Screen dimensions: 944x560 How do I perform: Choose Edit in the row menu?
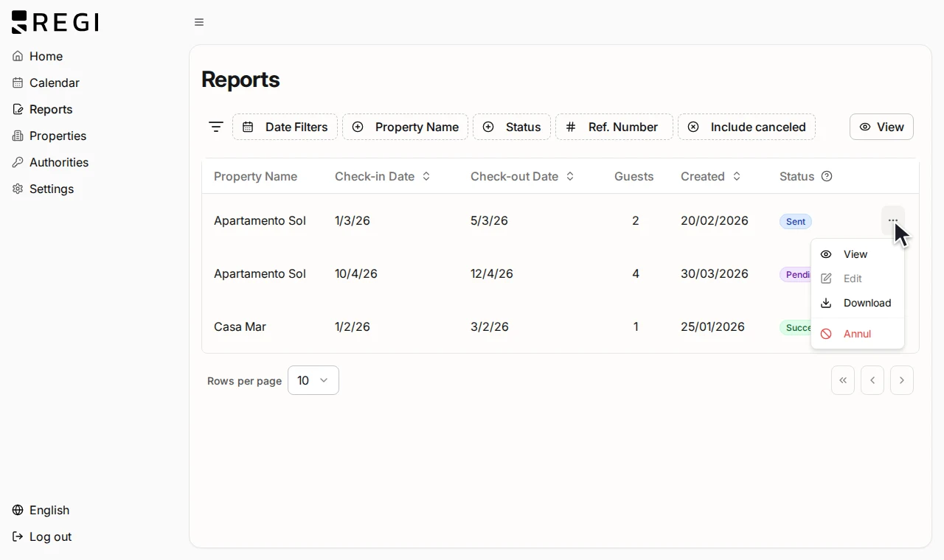click(858, 279)
